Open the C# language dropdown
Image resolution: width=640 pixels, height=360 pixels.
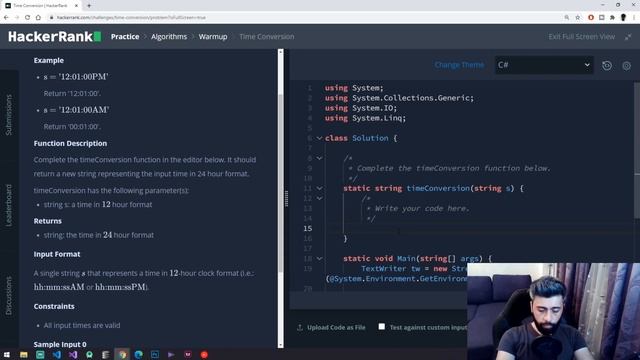[544, 65]
